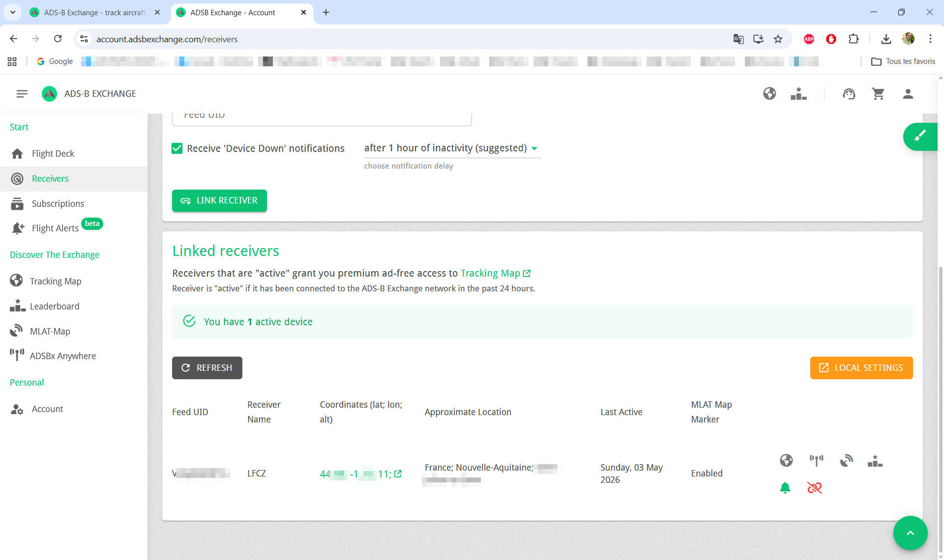This screenshot has width=944, height=560.
Task: Click the scroll-to-top arrow button
Action: 910,533
